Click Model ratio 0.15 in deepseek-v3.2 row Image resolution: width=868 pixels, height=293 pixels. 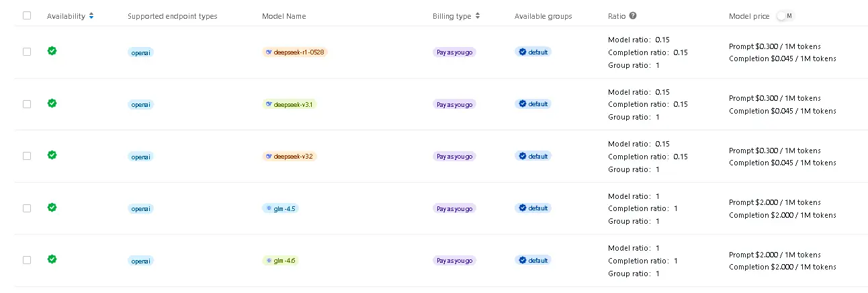[639, 144]
